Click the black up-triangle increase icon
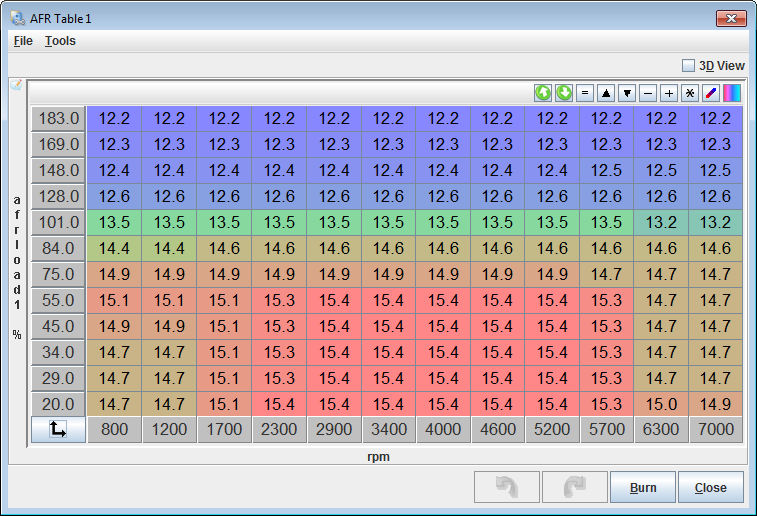757x516 pixels. pyautogui.click(x=606, y=93)
